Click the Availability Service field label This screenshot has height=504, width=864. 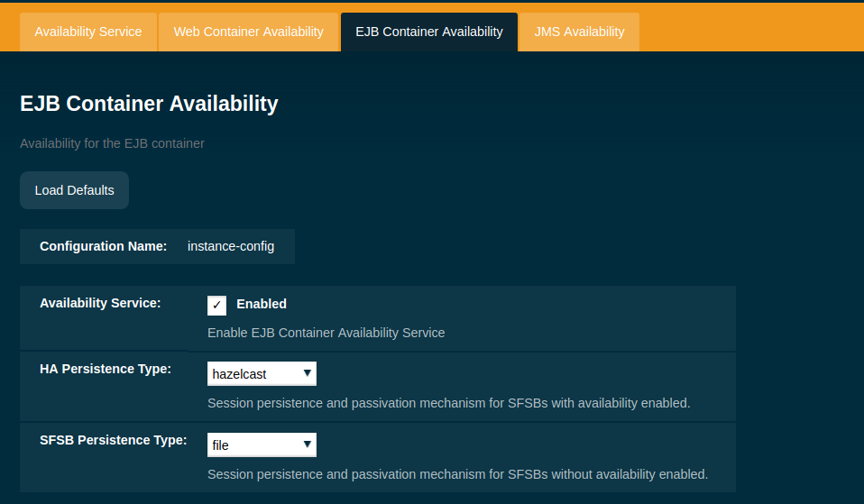pos(100,303)
